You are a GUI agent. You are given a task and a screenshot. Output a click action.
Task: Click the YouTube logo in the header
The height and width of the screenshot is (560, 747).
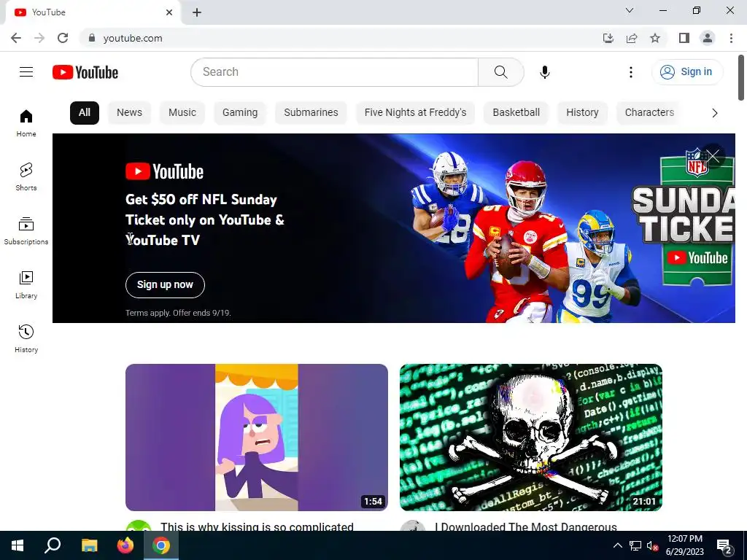85,72
